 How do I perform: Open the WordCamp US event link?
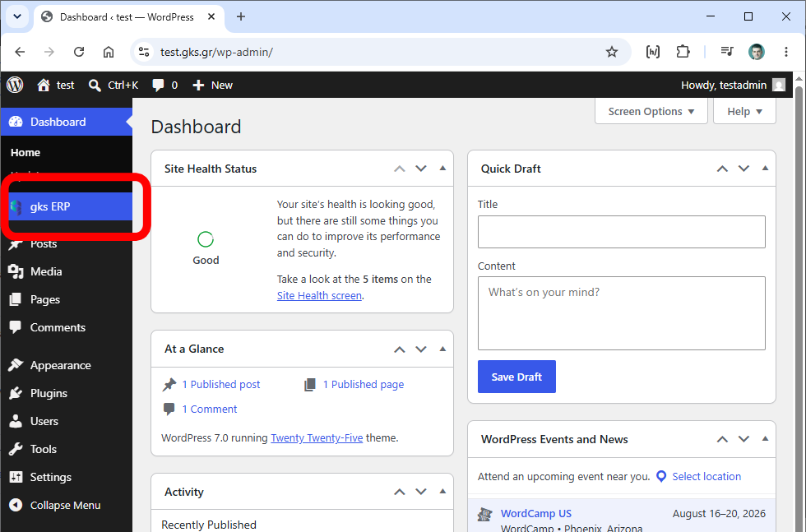(536, 513)
